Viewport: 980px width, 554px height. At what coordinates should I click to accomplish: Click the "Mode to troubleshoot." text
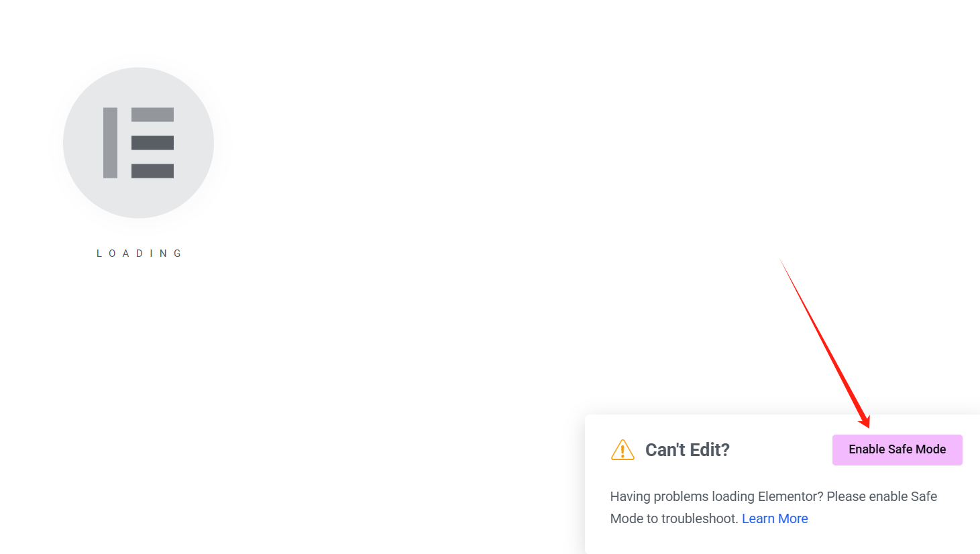673,518
